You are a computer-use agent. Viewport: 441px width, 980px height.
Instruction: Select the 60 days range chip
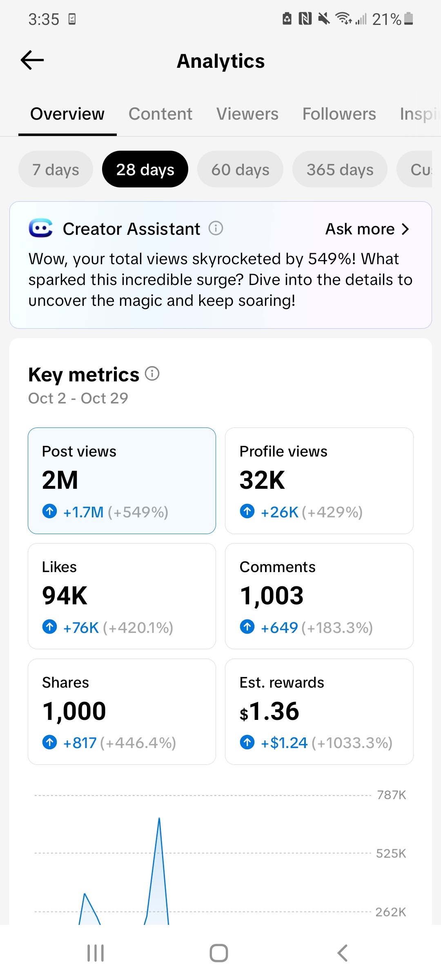(240, 169)
